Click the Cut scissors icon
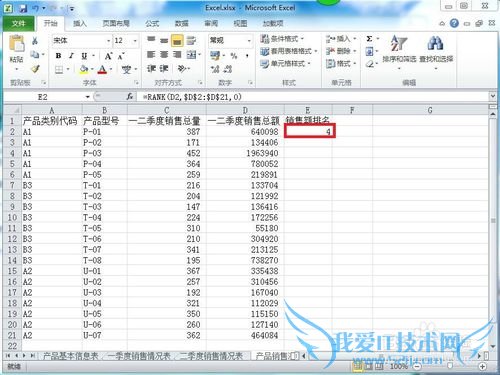Image resolution: width=500 pixels, height=375 pixels. click(35, 41)
